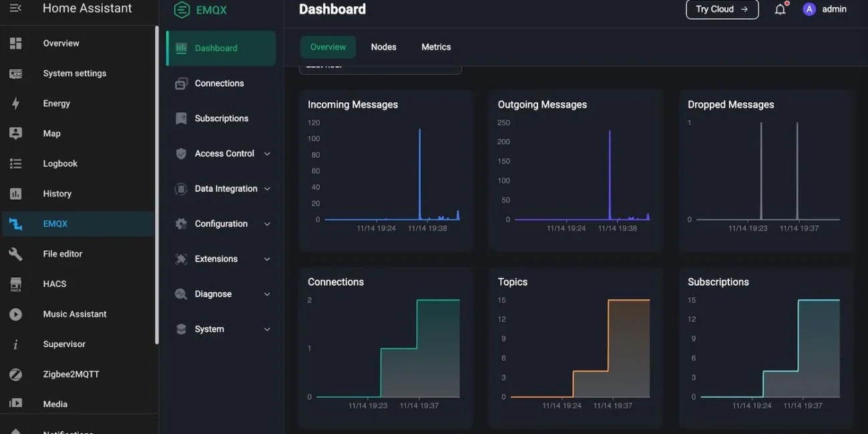Open the Zigbee2MQTT sidebar icon
Image resolution: width=868 pixels, height=434 pixels.
(15, 374)
